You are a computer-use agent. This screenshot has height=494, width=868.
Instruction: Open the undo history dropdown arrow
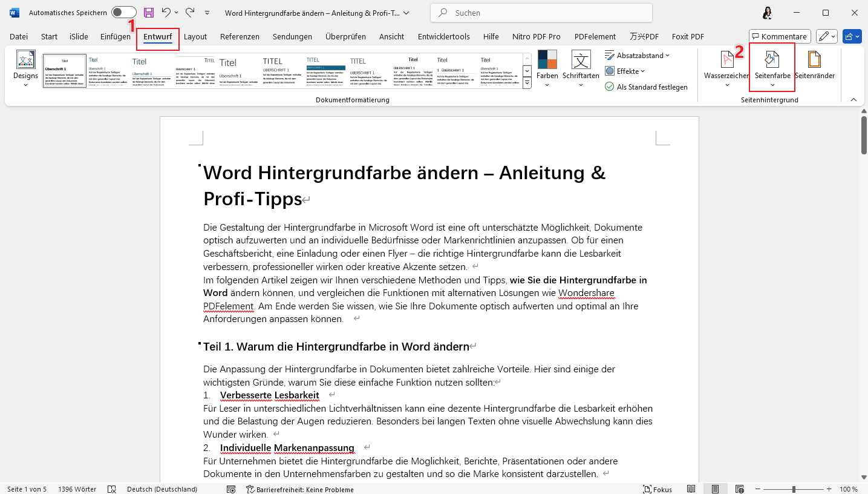pos(176,13)
